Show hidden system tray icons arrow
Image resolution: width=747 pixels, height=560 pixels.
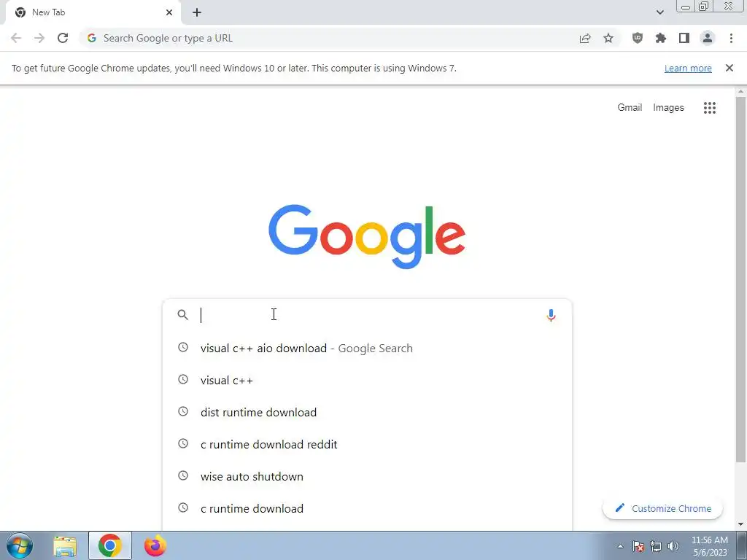(x=620, y=546)
